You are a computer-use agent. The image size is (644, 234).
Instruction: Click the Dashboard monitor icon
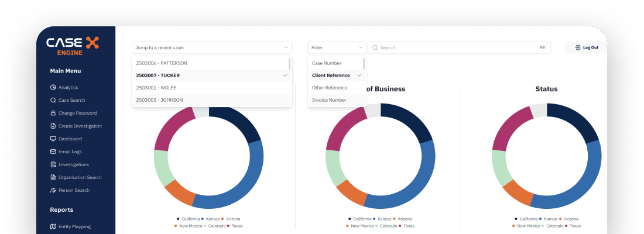(53, 139)
